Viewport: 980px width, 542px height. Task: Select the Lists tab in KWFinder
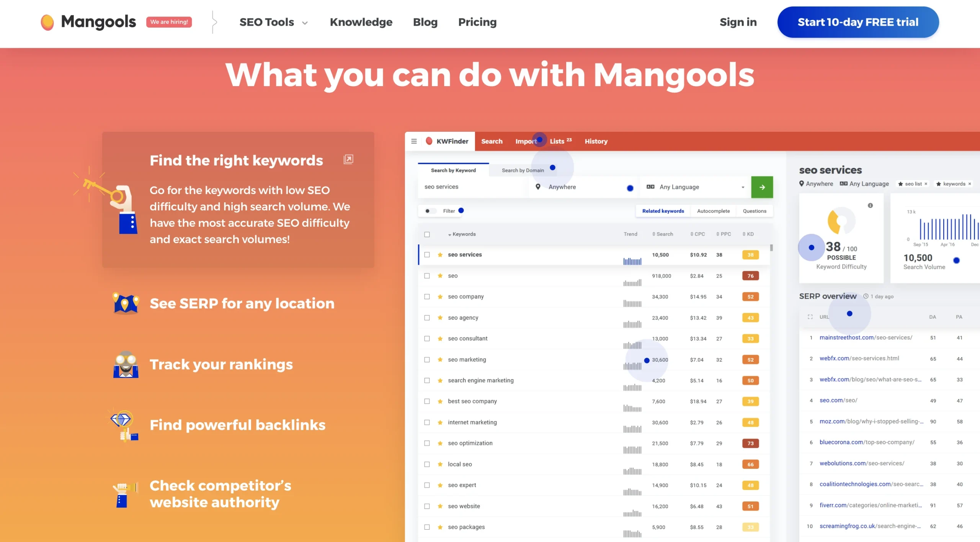click(x=560, y=141)
